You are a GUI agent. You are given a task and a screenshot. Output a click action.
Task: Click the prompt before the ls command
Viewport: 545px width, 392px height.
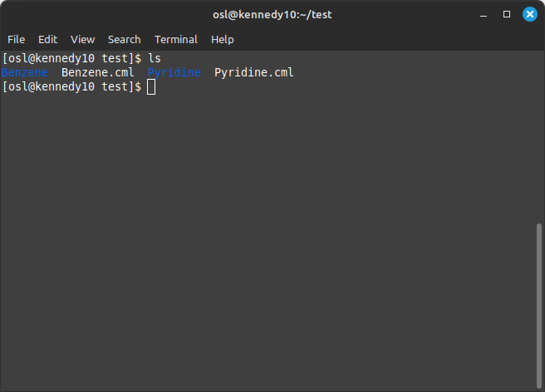coord(71,58)
